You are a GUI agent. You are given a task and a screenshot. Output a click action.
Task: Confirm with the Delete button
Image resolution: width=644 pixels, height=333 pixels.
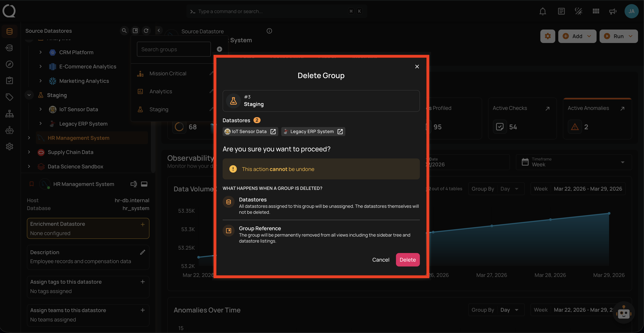pyautogui.click(x=408, y=260)
